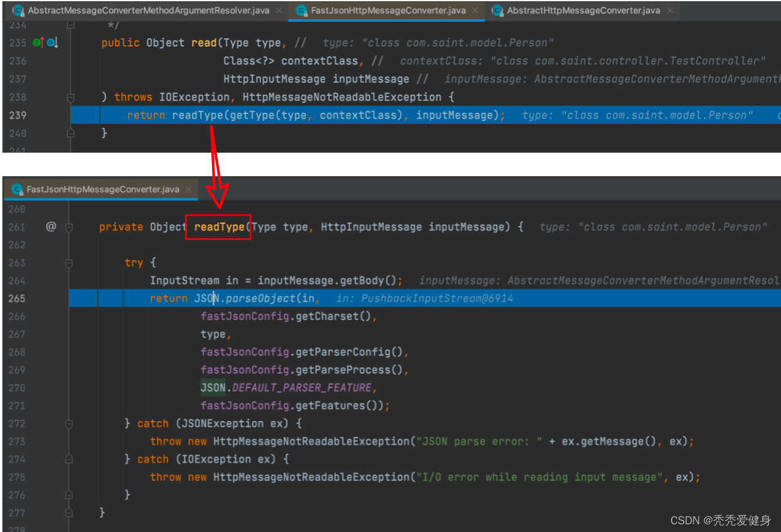This screenshot has height=532, width=781.
Task: Click 'private' keyword on line 261
Action: [x=121, y=227]
